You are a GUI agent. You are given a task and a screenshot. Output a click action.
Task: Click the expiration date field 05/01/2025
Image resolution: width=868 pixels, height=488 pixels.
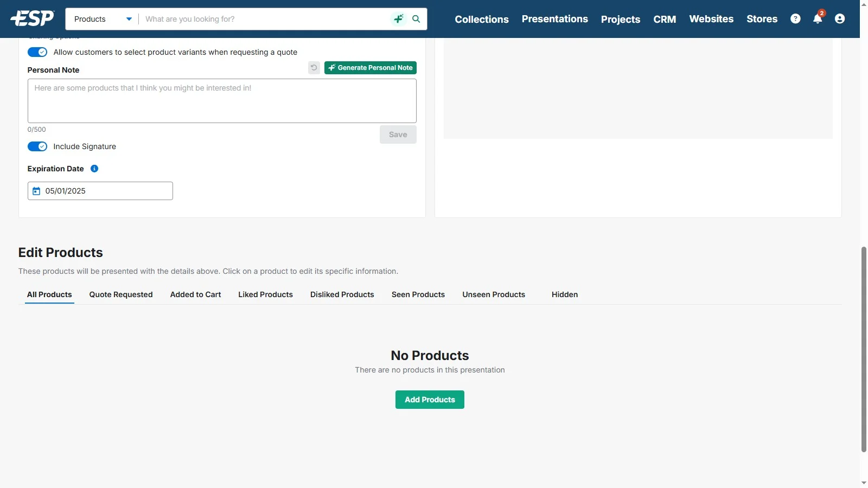click(x=100, y=191)
